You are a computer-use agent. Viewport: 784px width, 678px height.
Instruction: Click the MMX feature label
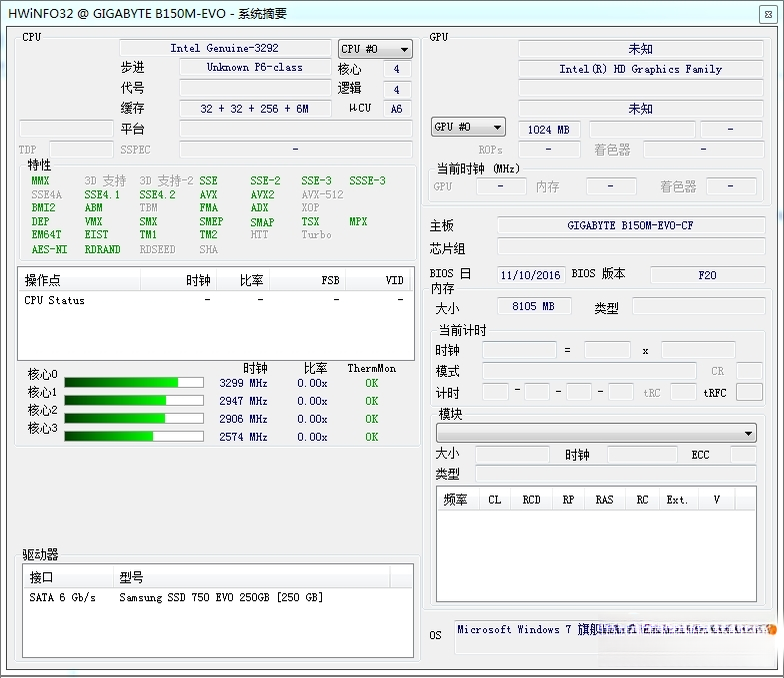[x=40, y=180]
